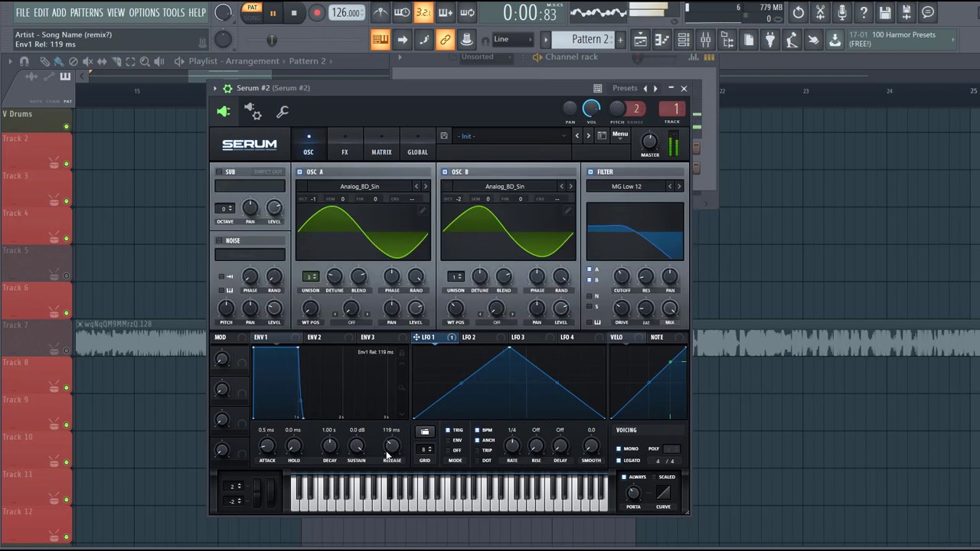Viewport: 980px width, 551px height.
Task: Click the audio editor scissors icon
Action: point(820,12)
